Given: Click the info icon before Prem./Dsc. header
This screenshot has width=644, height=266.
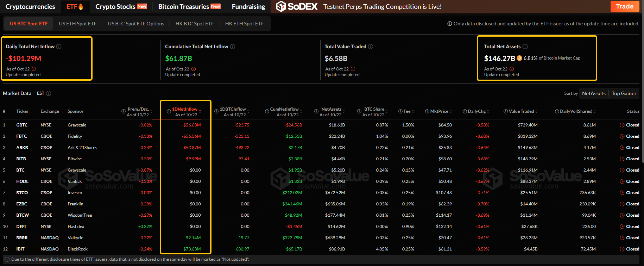Looking at the screenshot, I should pos(124,111).
